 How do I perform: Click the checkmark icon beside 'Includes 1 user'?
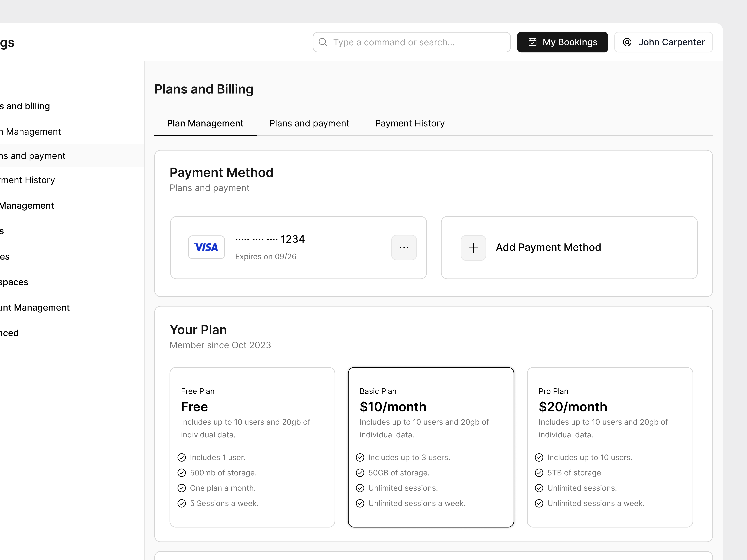pyautogui.click(x=182, y=457)
